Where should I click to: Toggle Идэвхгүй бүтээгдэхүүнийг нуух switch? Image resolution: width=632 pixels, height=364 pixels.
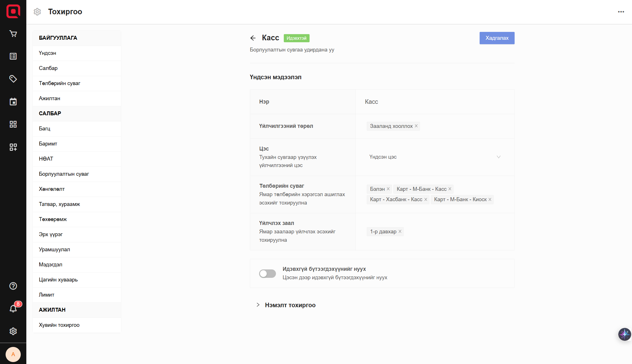(x=267, y=273)
